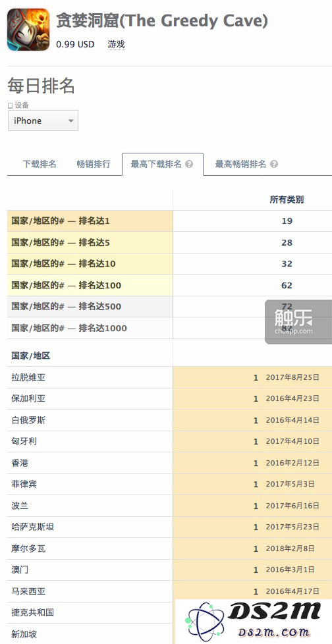The image size is (332, 644).
Task: Click the date 2016年4月14日
Action: 292,420
